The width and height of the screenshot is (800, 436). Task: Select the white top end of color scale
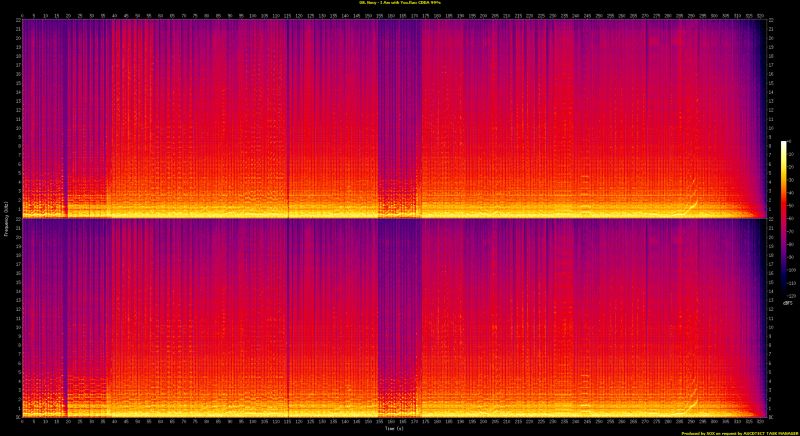pyautogui.click(x=784, y=144)
